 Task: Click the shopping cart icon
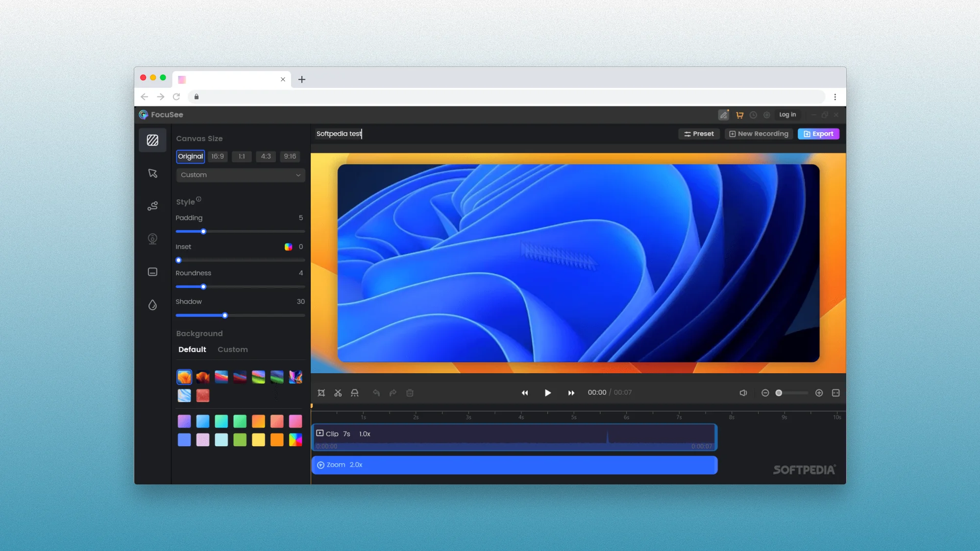[x=739, y=115]
